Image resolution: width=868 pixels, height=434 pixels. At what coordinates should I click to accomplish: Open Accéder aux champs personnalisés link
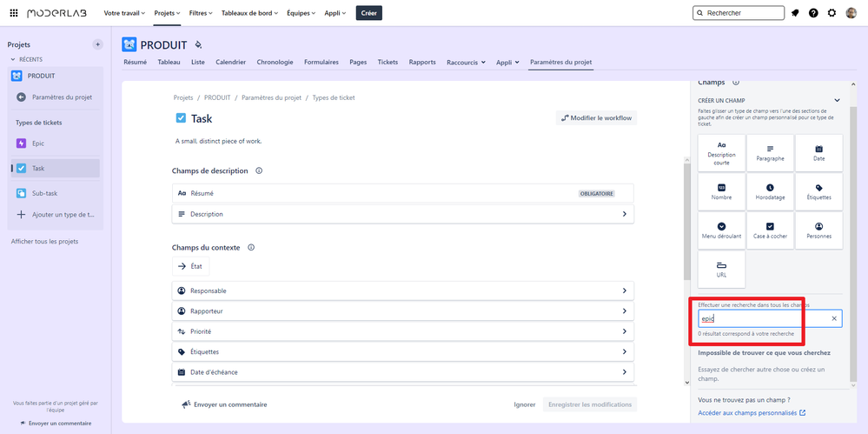(x=752, y=413)
